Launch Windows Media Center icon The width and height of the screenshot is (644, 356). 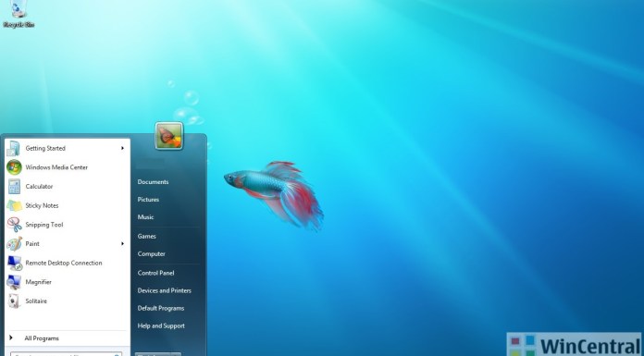[x=14, y=167]
